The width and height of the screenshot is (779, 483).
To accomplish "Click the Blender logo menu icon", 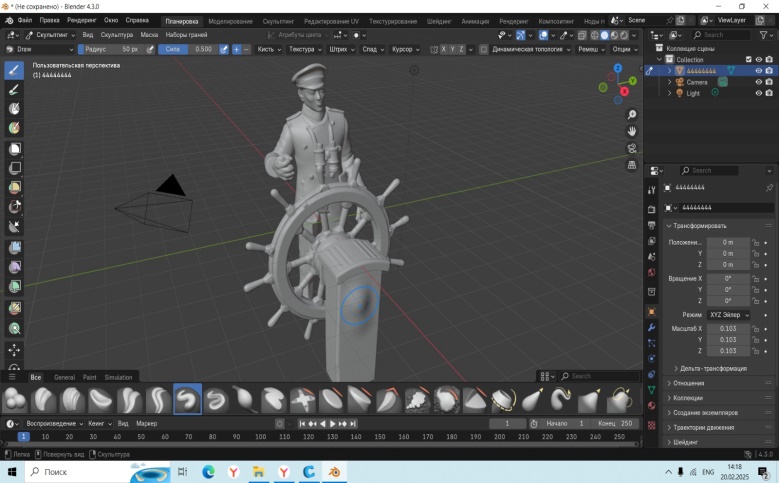I will [x=8, y=20].
